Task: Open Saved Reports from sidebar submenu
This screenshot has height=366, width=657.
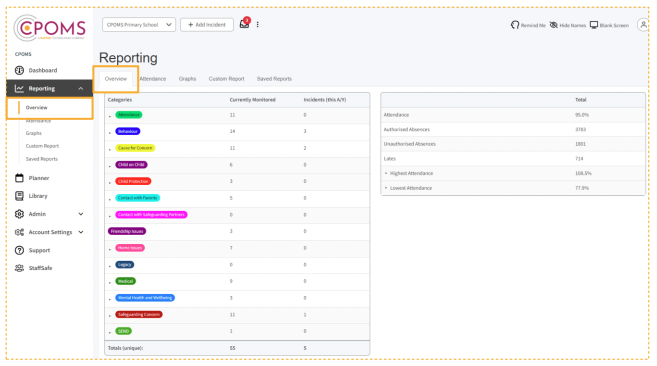Action: (x=41, y=159)
